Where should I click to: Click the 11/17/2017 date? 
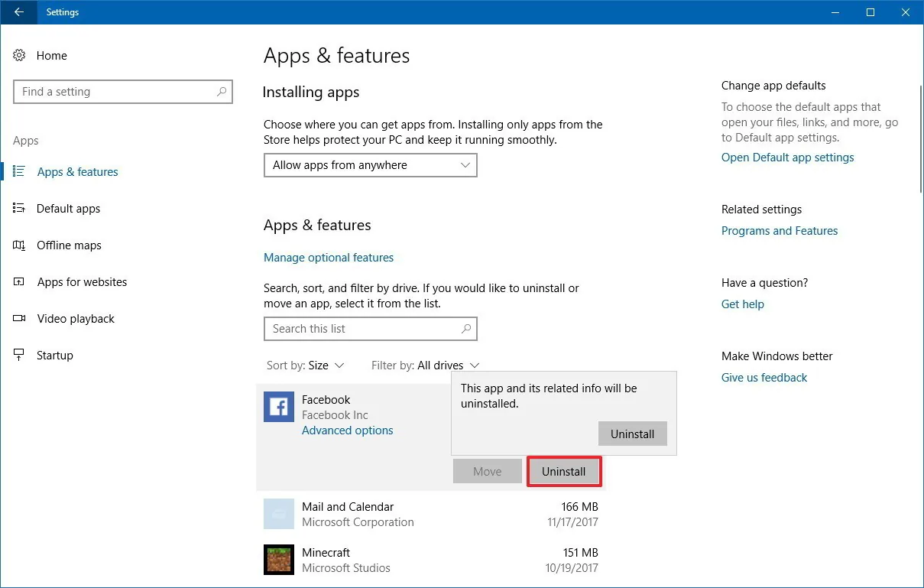(x=572, y=522)
